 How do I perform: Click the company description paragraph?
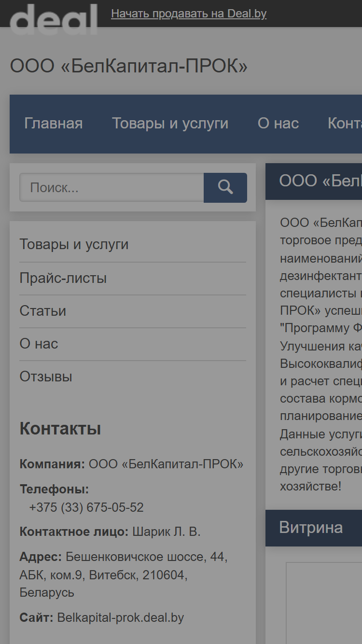pos(321,354)
